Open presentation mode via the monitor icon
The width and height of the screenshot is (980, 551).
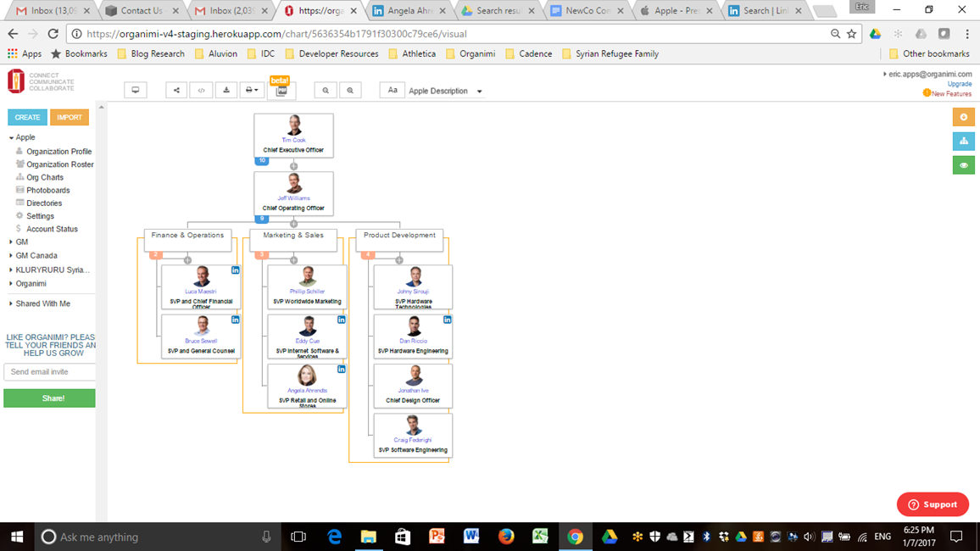coord(135,91)
